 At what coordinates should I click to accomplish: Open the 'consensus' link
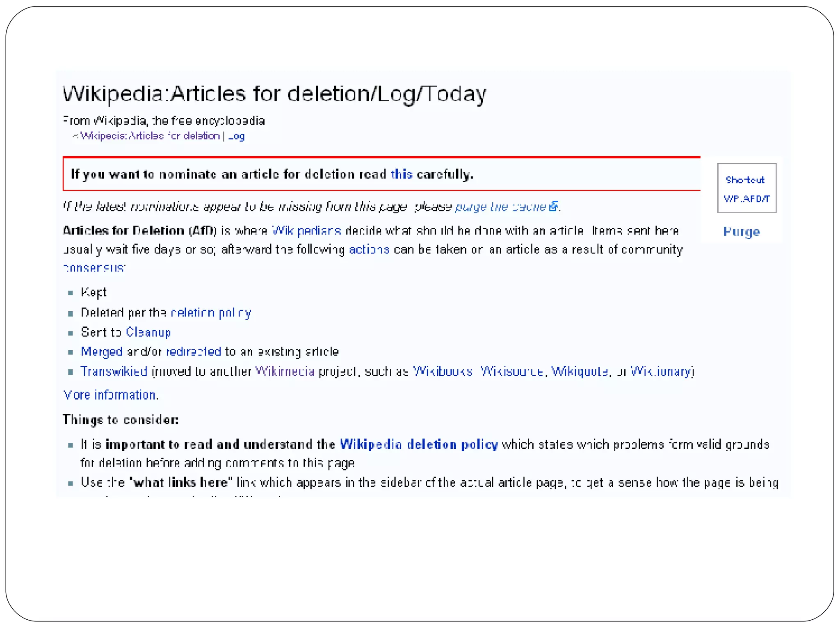pos(94,268)
